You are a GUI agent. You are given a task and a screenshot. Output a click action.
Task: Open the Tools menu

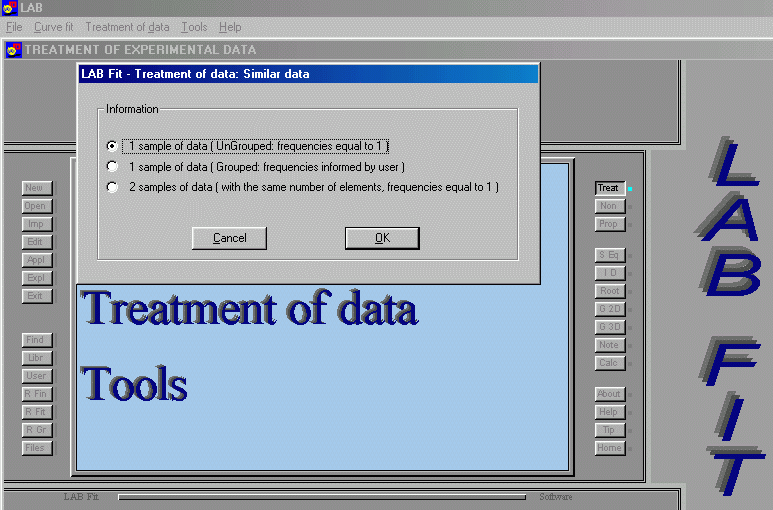194,27
